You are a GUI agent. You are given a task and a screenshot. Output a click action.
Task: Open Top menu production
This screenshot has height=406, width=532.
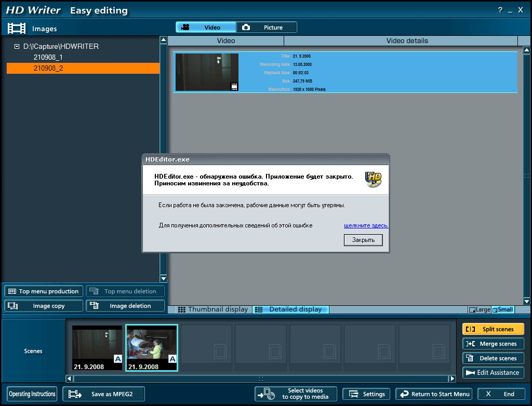tap(44, 291)
